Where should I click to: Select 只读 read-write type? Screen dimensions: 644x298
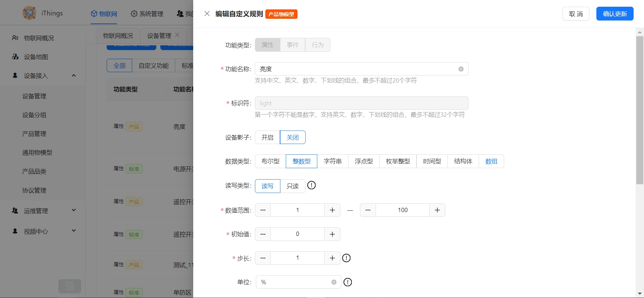click(292, 186)
